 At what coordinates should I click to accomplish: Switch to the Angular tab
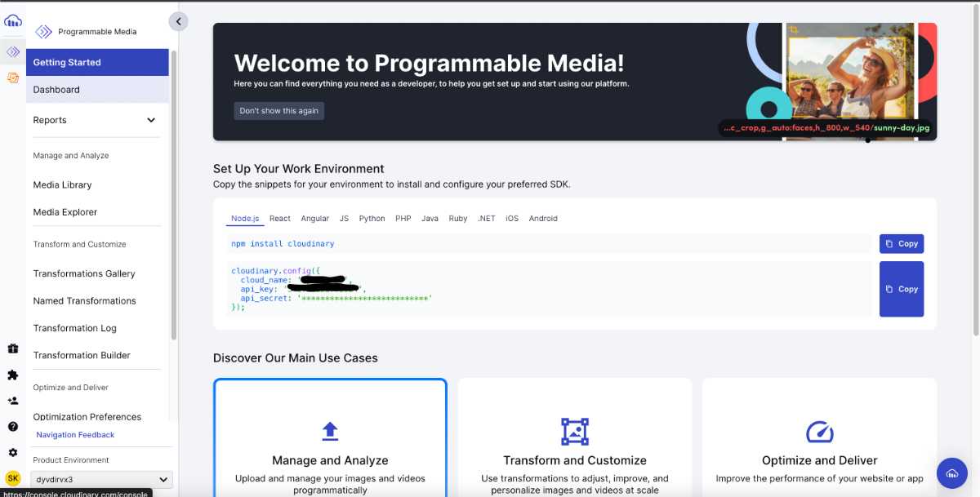(x=315, y=219)
